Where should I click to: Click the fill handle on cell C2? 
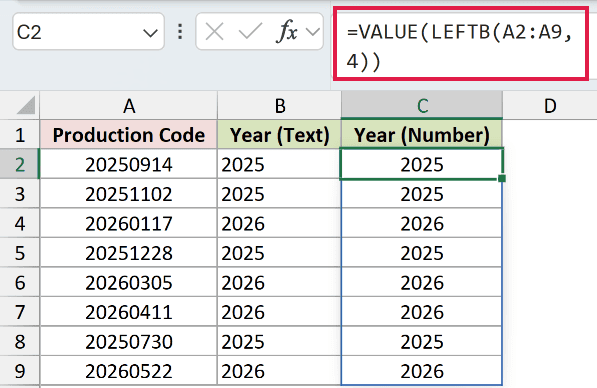click(x=502, y=178)
